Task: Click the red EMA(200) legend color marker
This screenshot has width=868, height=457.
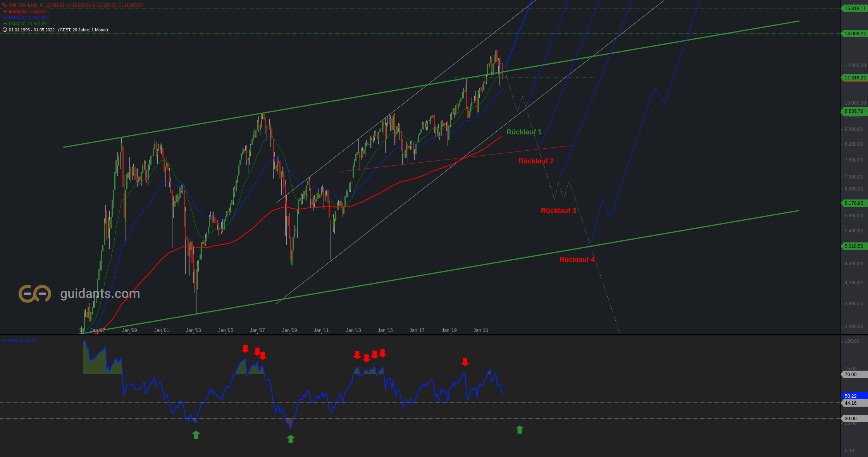Action: 5,12
